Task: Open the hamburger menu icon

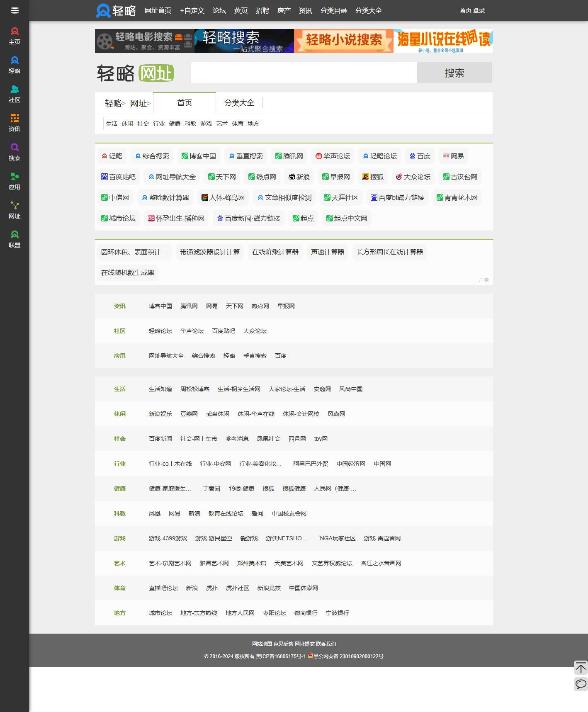Action: pos(15,10)
